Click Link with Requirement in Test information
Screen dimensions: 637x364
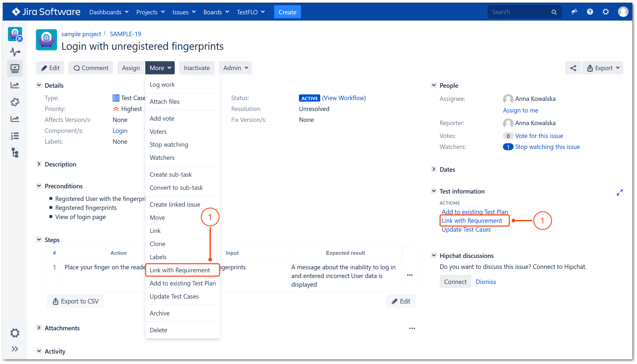click(x=472, y=221)
